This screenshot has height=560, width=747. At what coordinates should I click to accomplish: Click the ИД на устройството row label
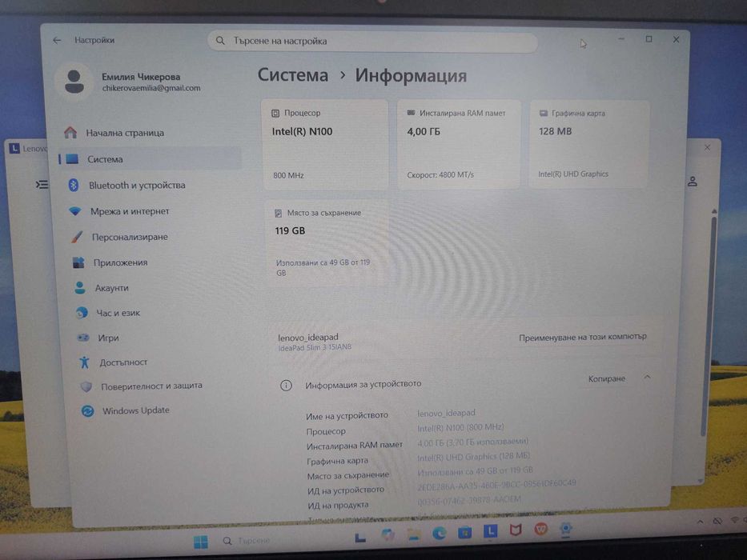345,490
